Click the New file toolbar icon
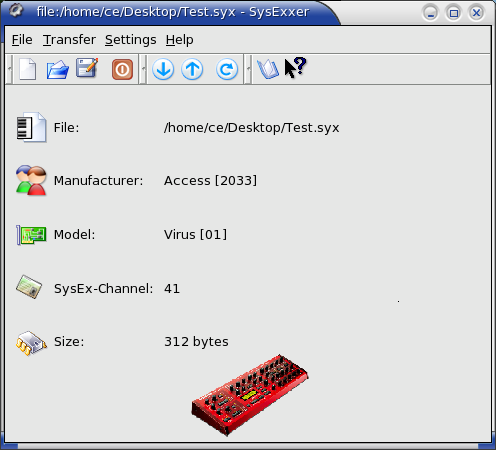496x450 pixels. tap(28, 69)
